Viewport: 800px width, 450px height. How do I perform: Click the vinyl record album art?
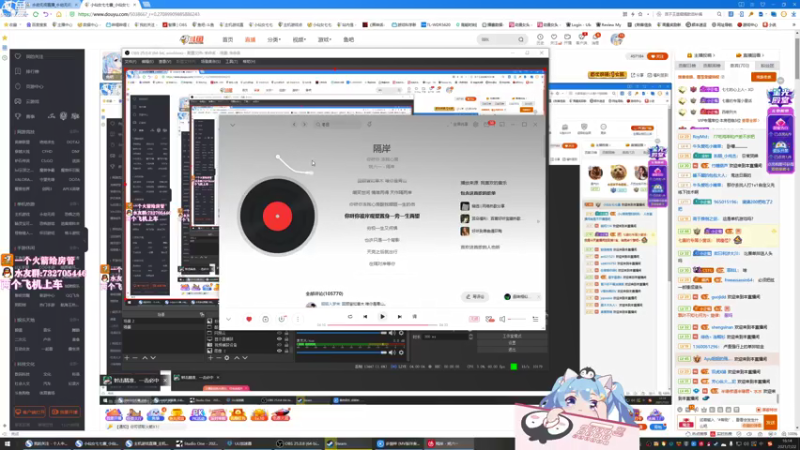coord(278,216)
